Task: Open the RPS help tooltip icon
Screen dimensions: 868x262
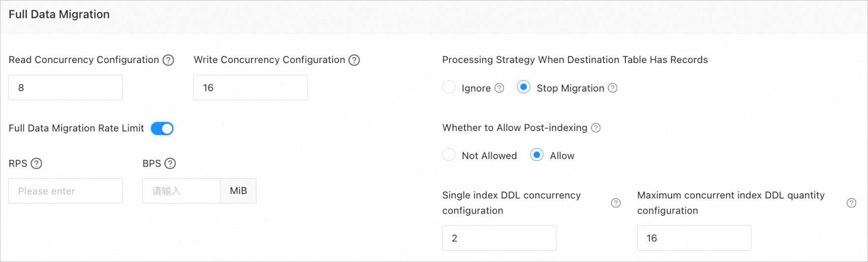Action: (x=36, y=164)
